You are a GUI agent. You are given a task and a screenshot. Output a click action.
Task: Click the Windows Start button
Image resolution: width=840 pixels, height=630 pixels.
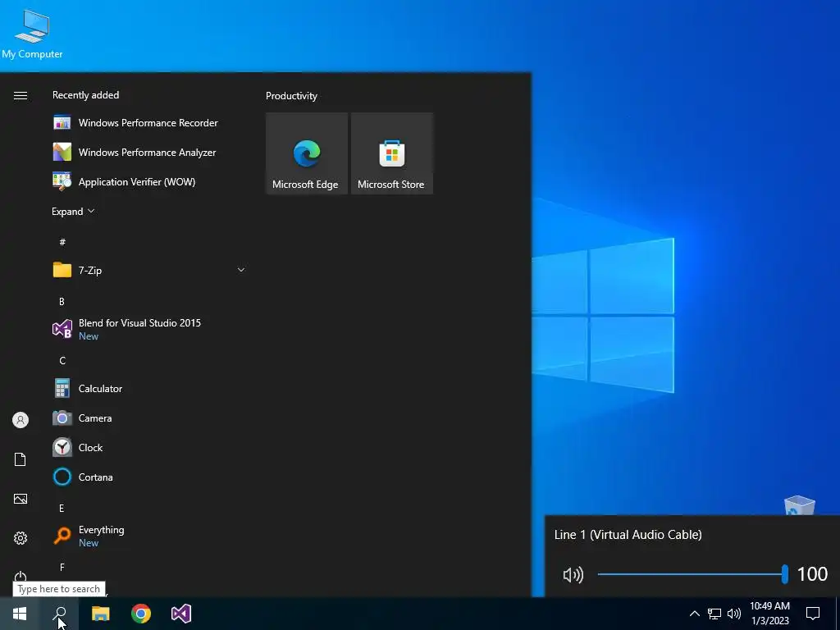pos(20,614)
